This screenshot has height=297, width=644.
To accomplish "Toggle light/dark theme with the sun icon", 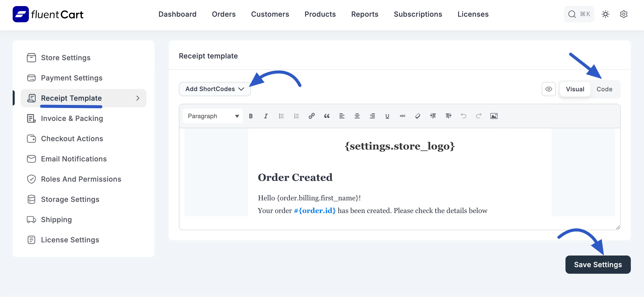I will pyautogui.click(x=605, y=14).
